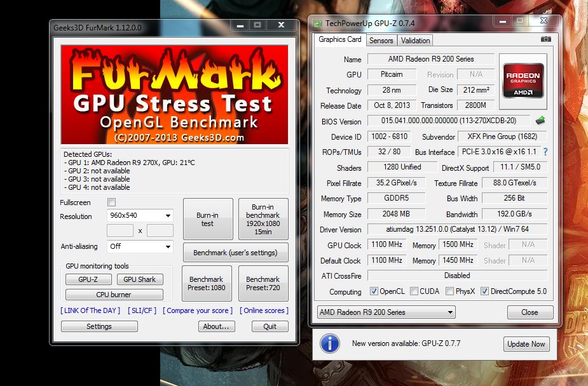Viewport: 588px width, 386px height.
Task: Toggle the OpenCL checkbox
Action: (x=374, y=291)
